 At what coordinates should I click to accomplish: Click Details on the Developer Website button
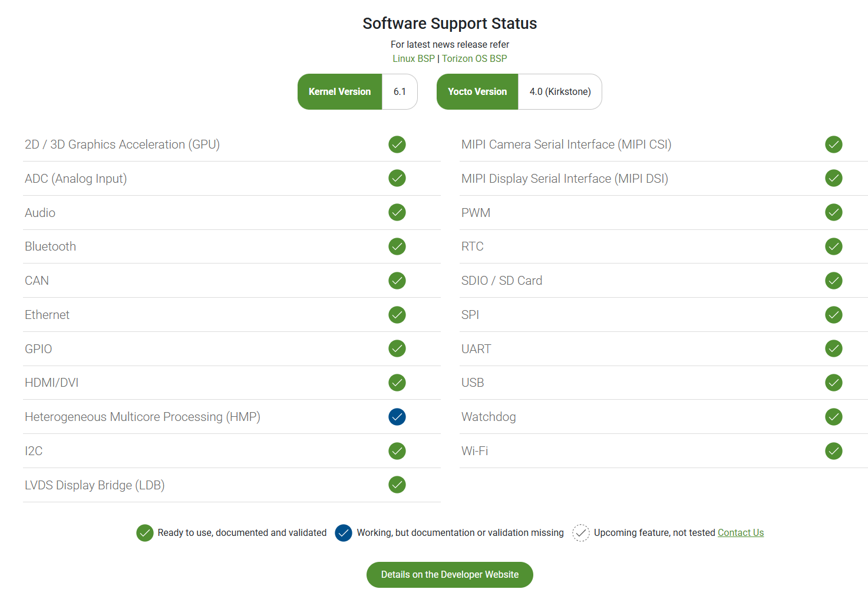450,575
